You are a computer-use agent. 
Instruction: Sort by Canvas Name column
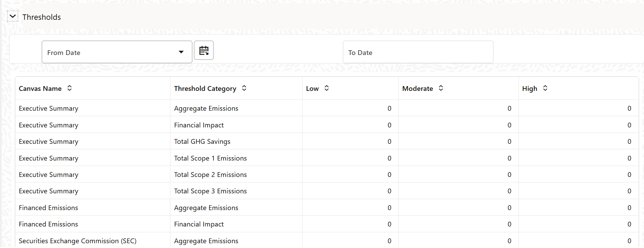pyautogui.click(x=69, y=88)
